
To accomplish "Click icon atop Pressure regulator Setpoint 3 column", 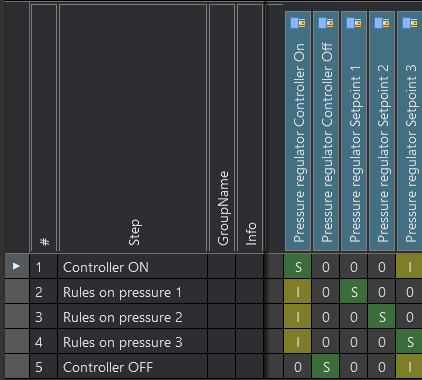I will coord(410,23).
